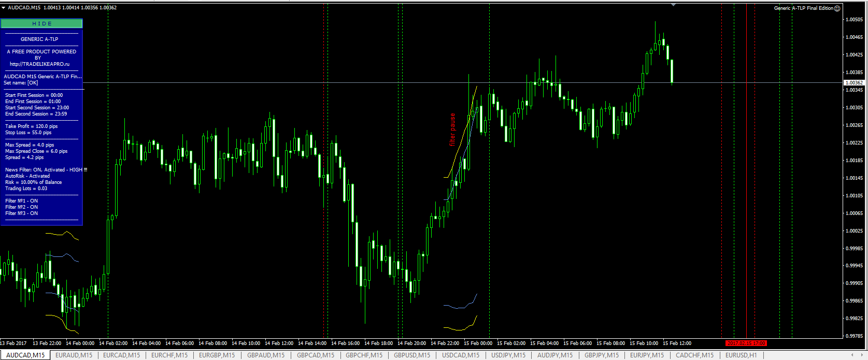Click 'Stop Loss = 55.0 pips' line
This screenshot has height=360, width=868.
click(28, 133)
